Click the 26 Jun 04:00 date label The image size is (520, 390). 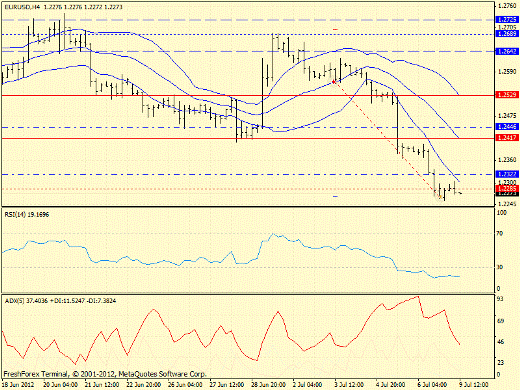tap(185, 385)
